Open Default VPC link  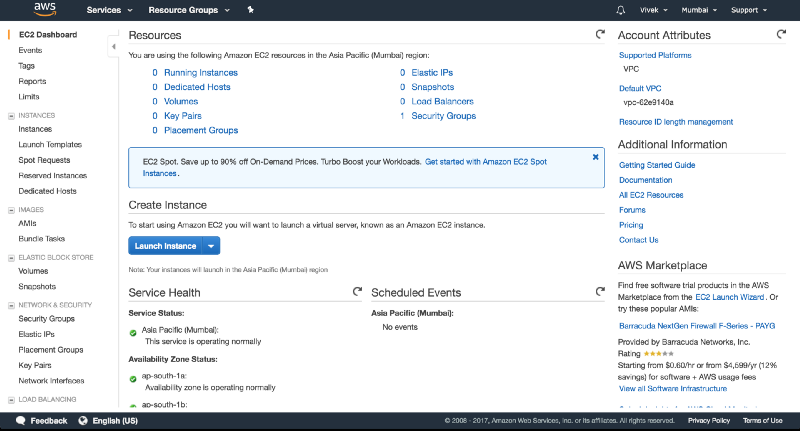[x=640, y=88]
